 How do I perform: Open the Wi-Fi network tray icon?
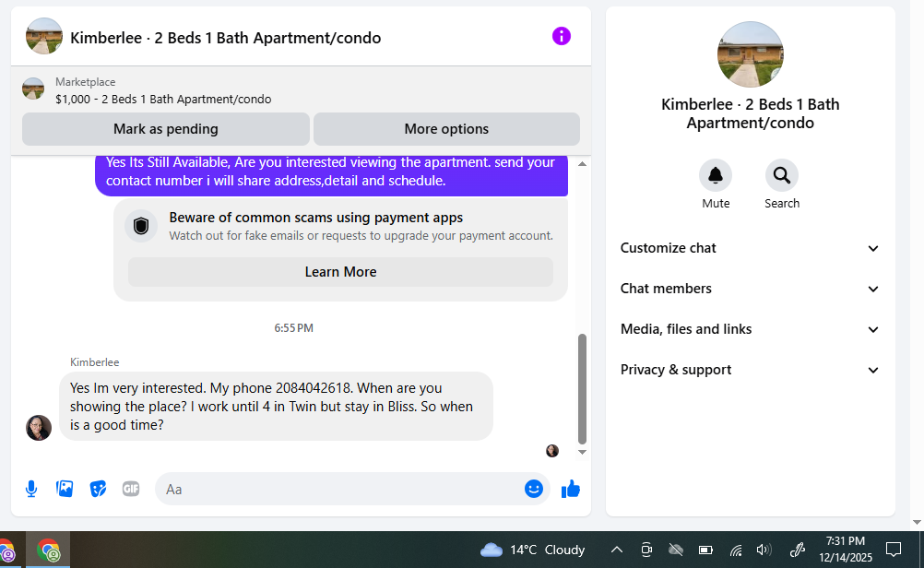click(x=736, y=550)
